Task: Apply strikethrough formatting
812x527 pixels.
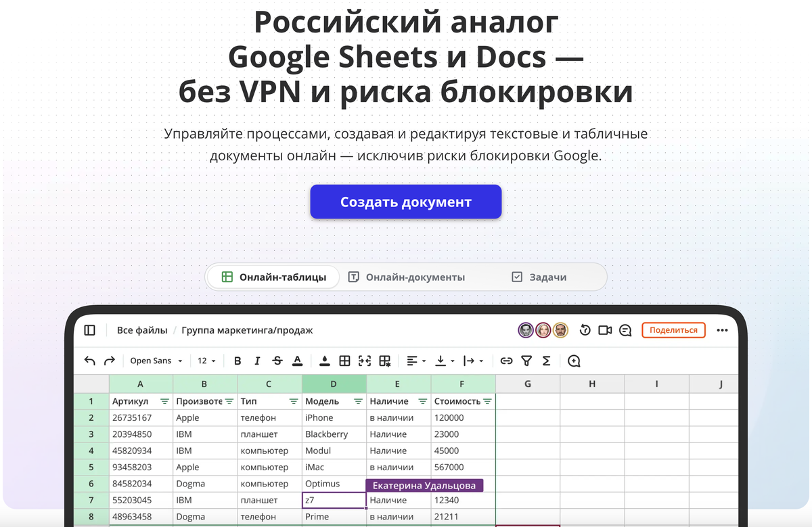Action: 277,361
